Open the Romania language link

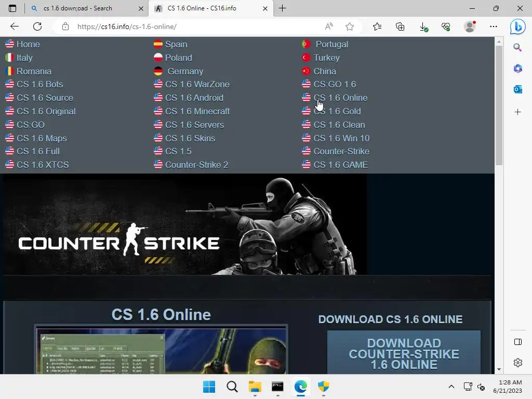click(x=34, y=71)
